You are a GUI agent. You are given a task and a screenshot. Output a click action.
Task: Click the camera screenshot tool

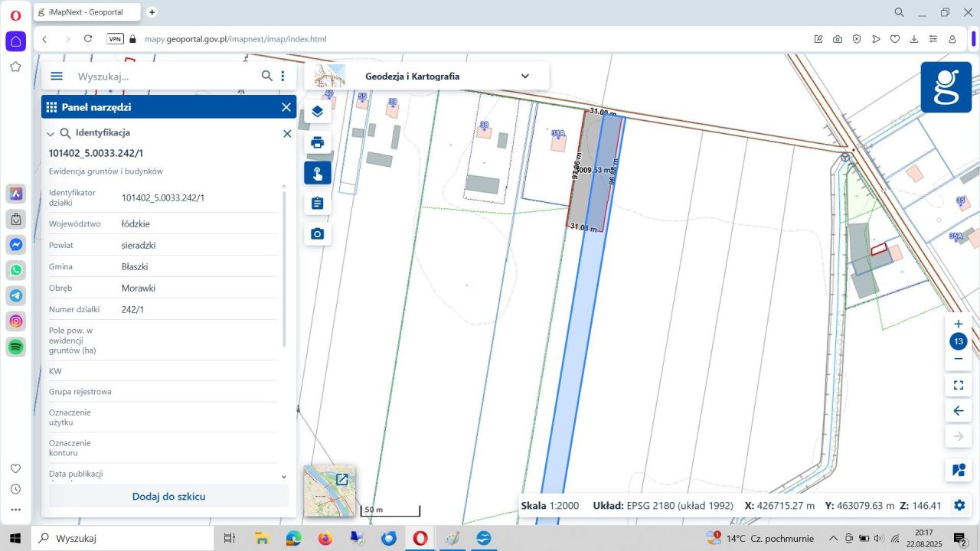(x=318, y=234)
